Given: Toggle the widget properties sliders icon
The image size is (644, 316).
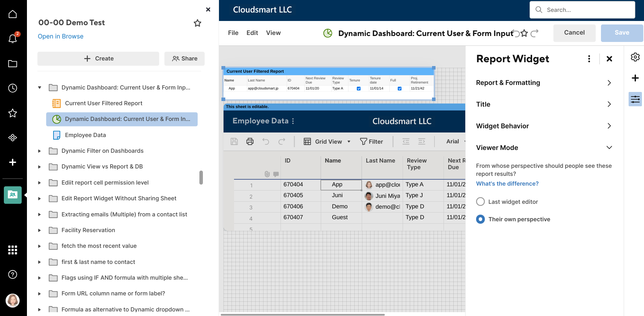Looking at the screenshot, I should point(635,99).
